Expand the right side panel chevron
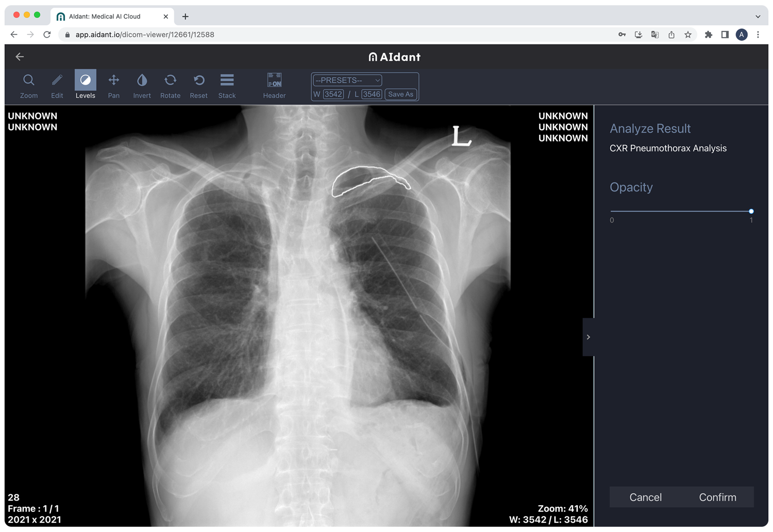 point(589,337)
